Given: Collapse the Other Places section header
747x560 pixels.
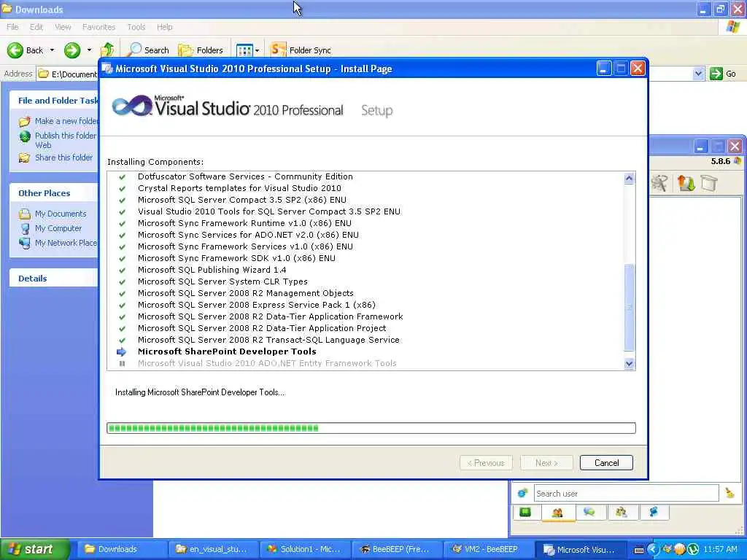Looking at the screenshot, I should [53, 192].
